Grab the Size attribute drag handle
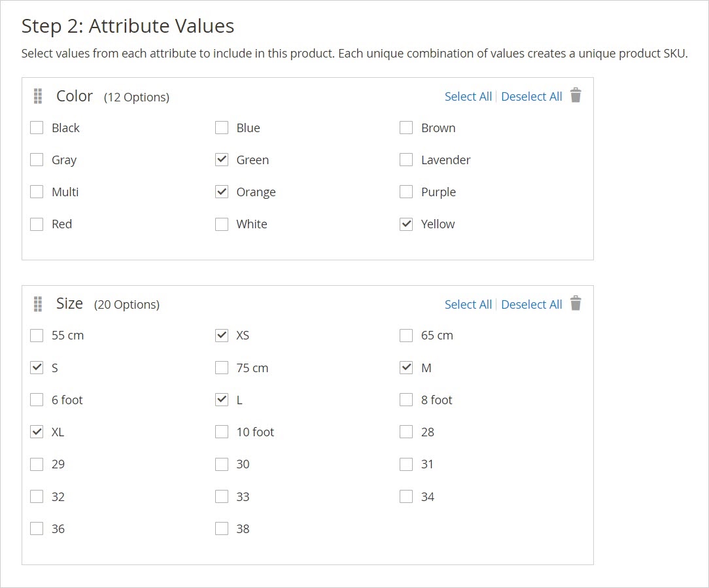709x588 pixels. click(x=38, y=304)
